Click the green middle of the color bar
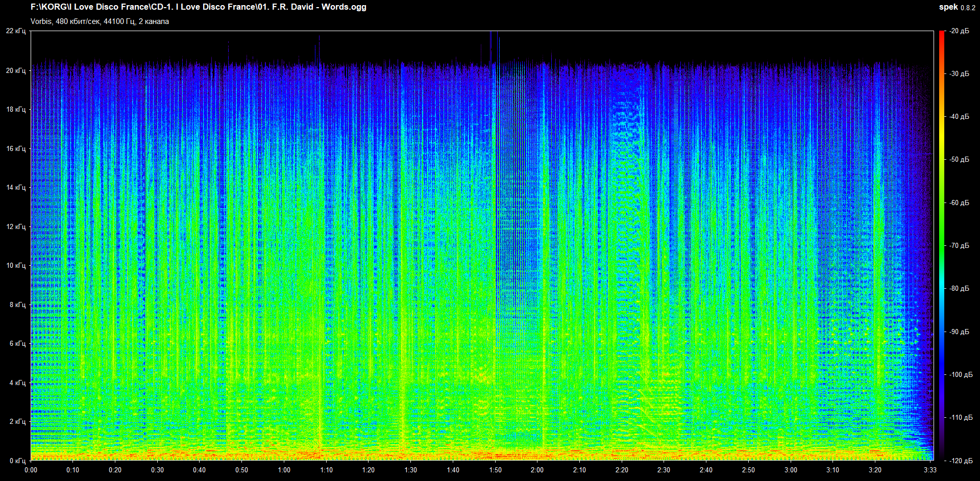This screenshot has height=481, width=980. (941, 245)
